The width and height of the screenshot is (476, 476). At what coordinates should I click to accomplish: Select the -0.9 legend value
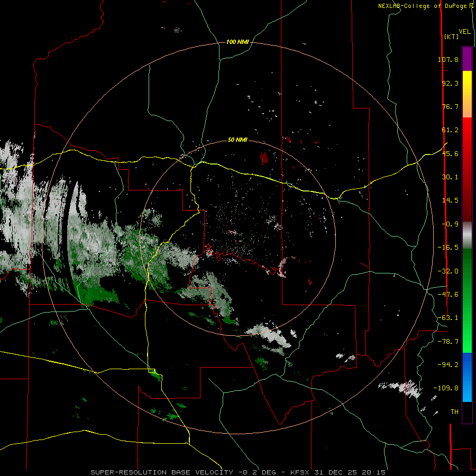(450, 224)
